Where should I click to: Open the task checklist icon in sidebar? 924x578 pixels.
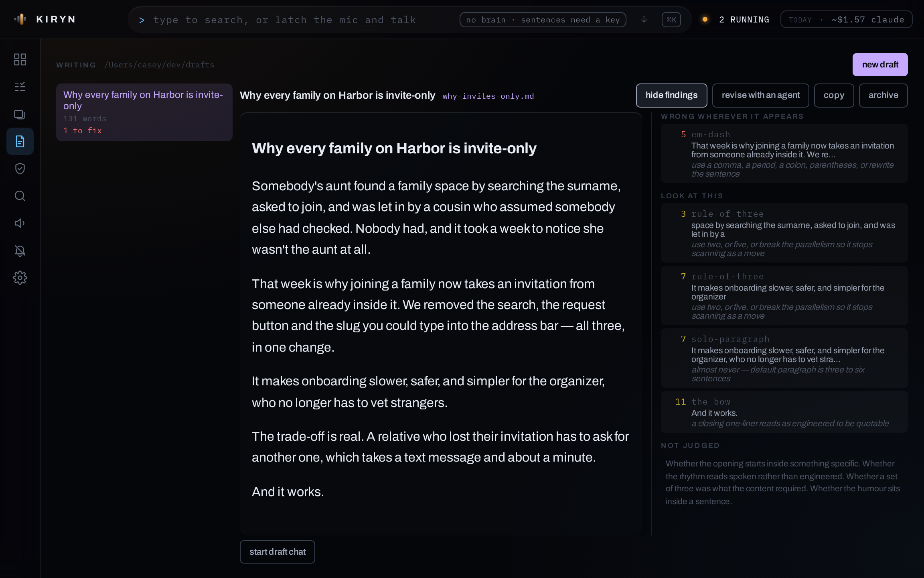tap(20, 87)
